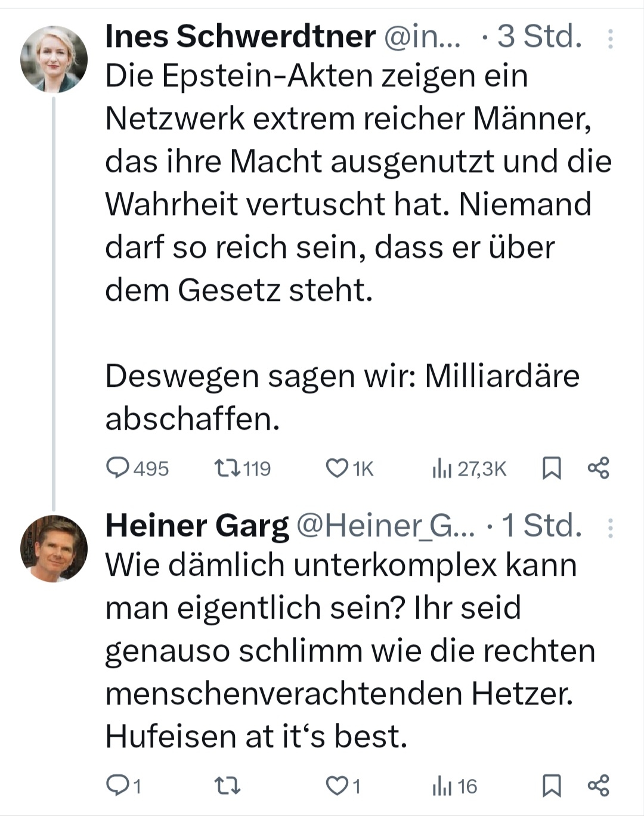Retweet Ines Schwerdtner's post

227,468
